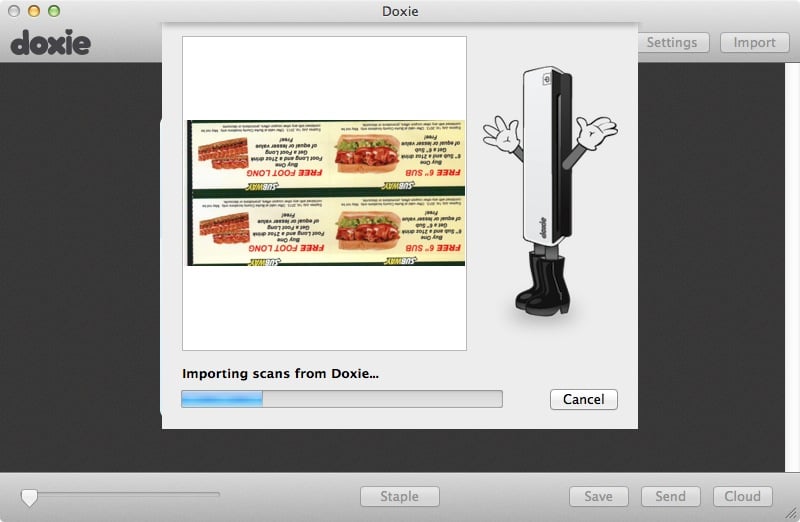800x522 pixels.
Task: Click the vertical scrollbar on the right
Action: (x=792, y=267)
